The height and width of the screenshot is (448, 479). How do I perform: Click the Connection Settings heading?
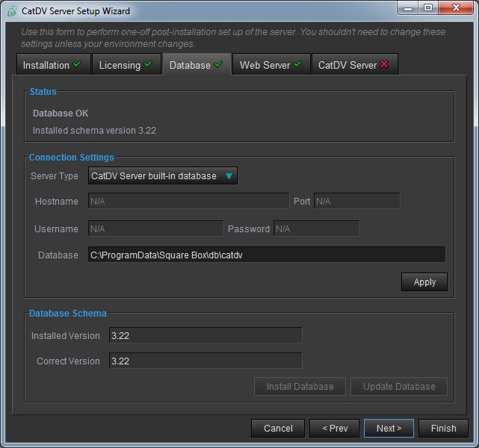72,157
